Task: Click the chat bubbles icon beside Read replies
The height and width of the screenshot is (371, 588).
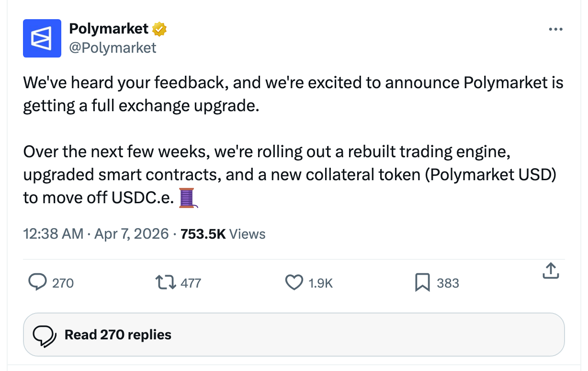Action: (x=45, y=335)
